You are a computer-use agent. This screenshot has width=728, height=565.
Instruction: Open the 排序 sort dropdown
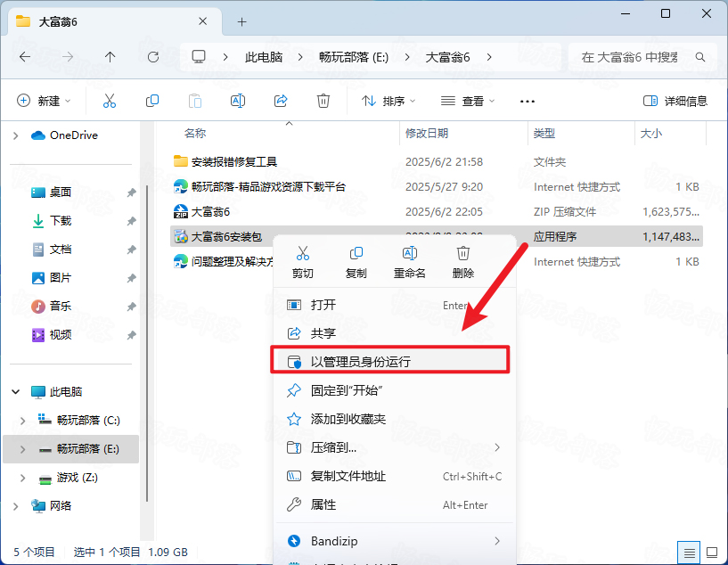(389, 101)
